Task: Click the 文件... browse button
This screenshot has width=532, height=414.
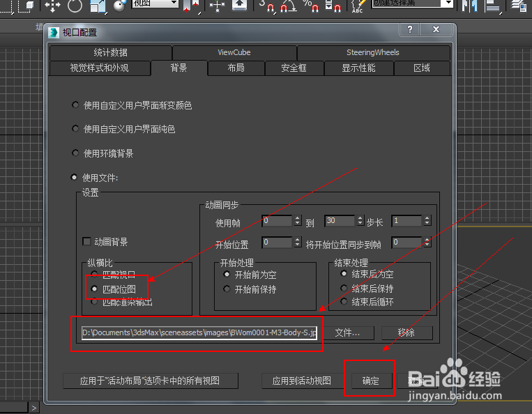Action: click(347, 333)
